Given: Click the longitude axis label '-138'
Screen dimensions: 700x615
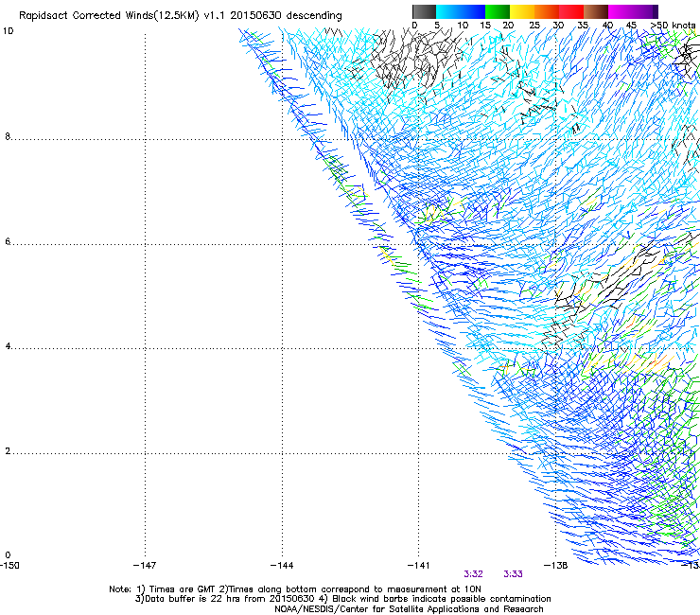Looking at the screenshot, I should (555, 566).
